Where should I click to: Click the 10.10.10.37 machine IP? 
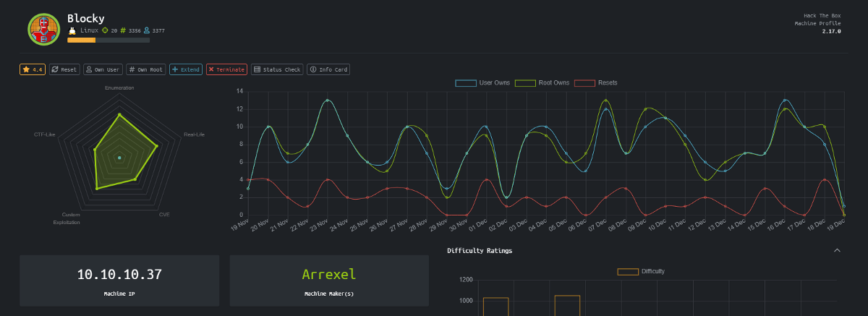(119, 275)
